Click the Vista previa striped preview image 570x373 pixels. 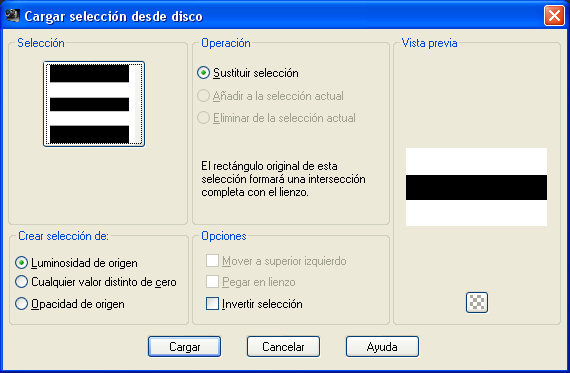click(x=476, y=187)
